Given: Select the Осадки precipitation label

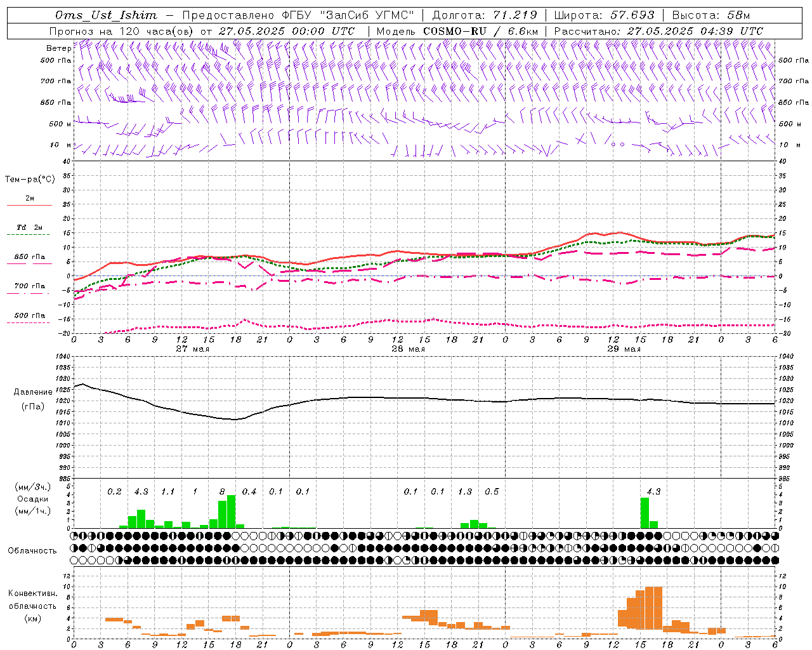Looking at the screenshot, I should pos(33,499).
